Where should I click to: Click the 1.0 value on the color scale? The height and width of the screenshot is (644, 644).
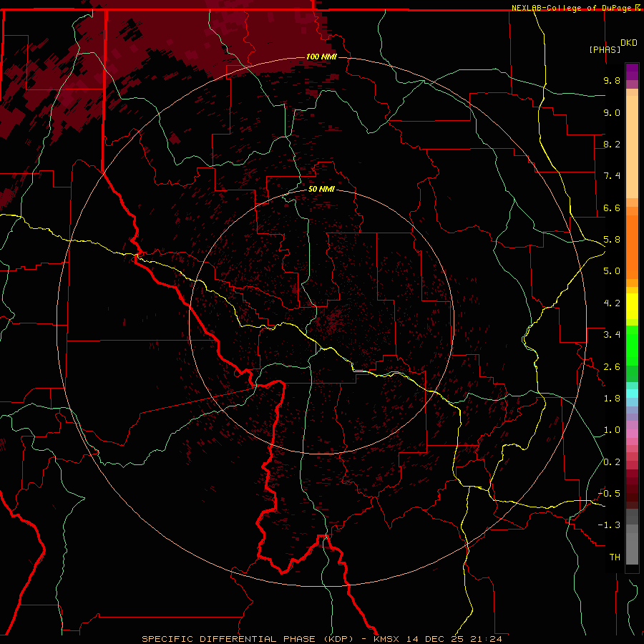612,430
